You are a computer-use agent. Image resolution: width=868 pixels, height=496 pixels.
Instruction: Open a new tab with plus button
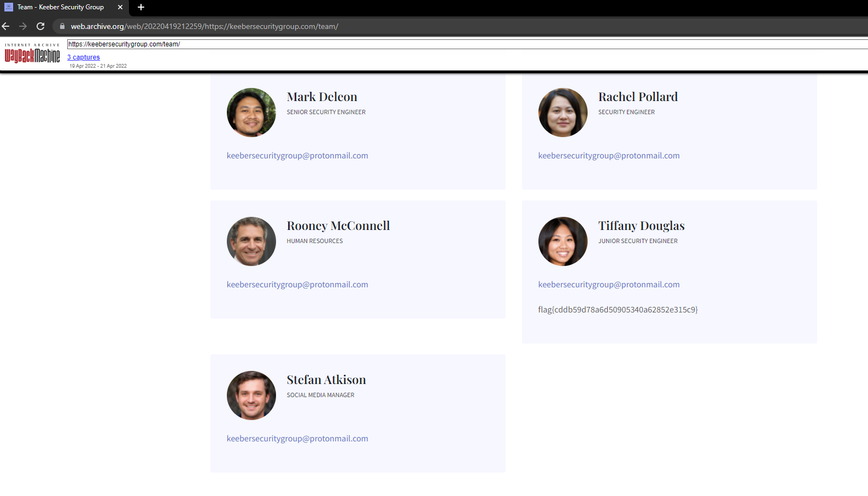pos(141,7)
